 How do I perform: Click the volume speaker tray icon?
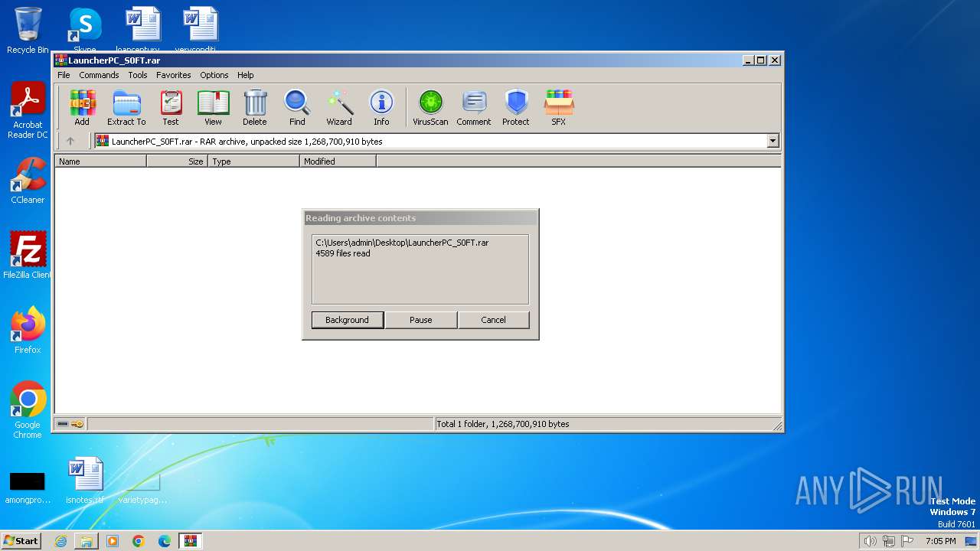click(871, 541)
